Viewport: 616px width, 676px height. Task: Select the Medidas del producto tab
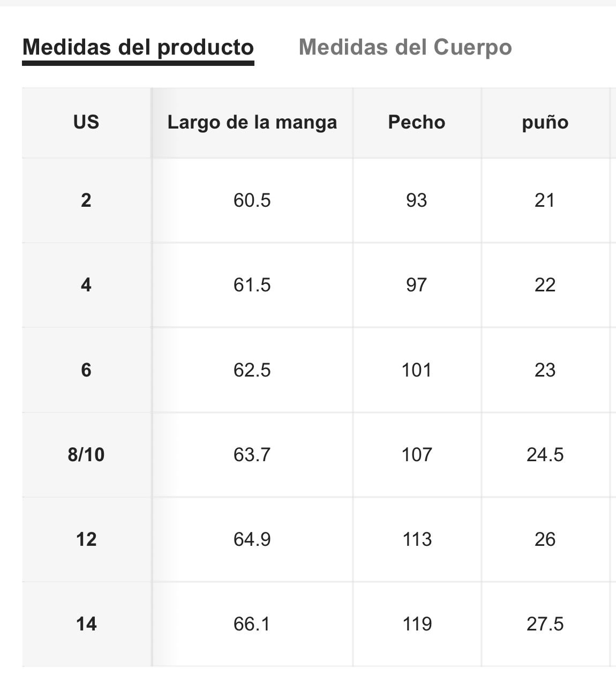(138, 48)
